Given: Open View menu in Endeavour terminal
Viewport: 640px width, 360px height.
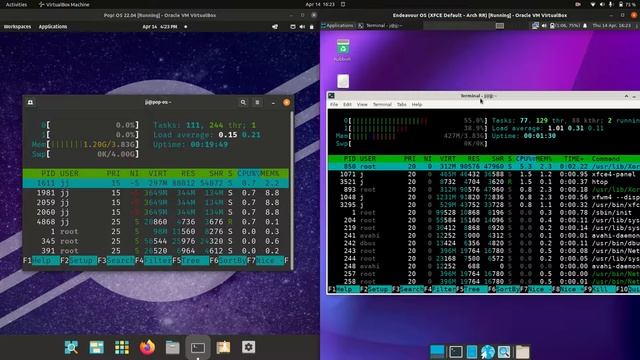Looking at the screenshot, I should pos(362,104).
